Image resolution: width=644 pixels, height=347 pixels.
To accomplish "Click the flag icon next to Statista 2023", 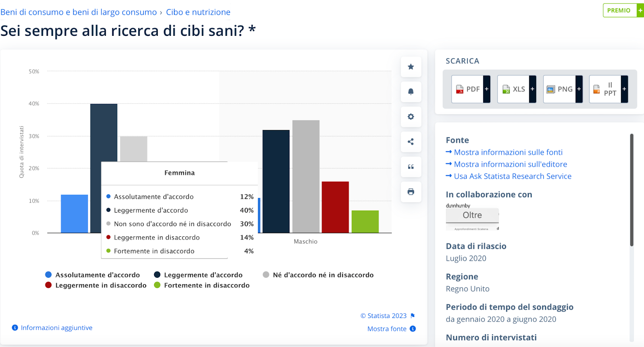I will click(413, 316).
